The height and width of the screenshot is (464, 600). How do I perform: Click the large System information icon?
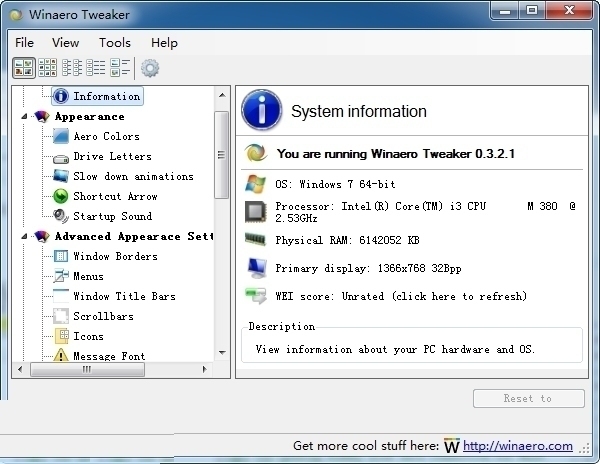click(x=262, y=110)
